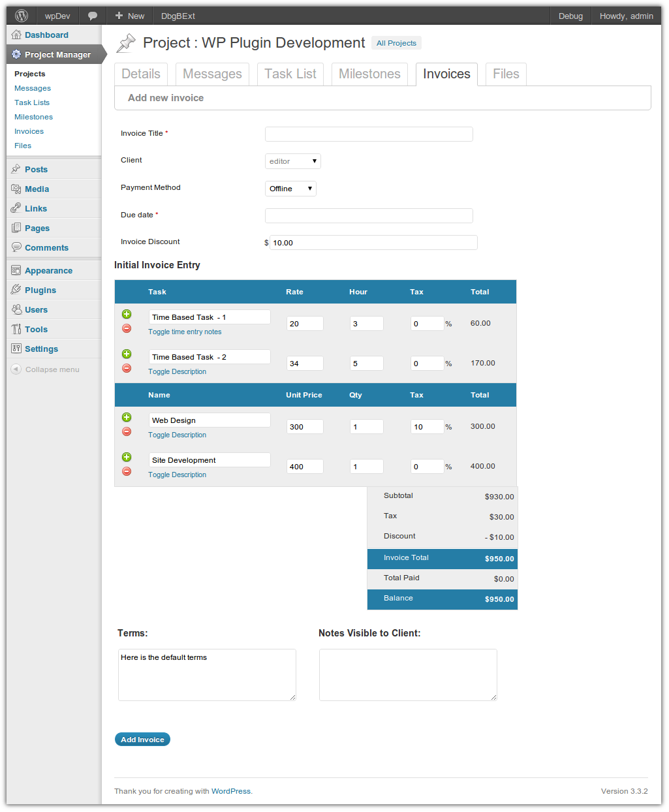Open the Client dropdown showing editor
This screenshot has width=669, height=812.
click(293, 161)
